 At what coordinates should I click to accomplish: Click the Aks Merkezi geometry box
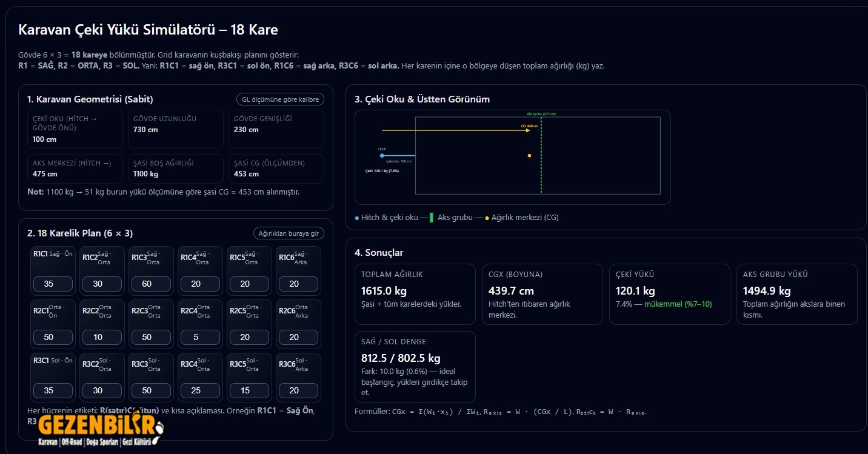coord(75,169)
